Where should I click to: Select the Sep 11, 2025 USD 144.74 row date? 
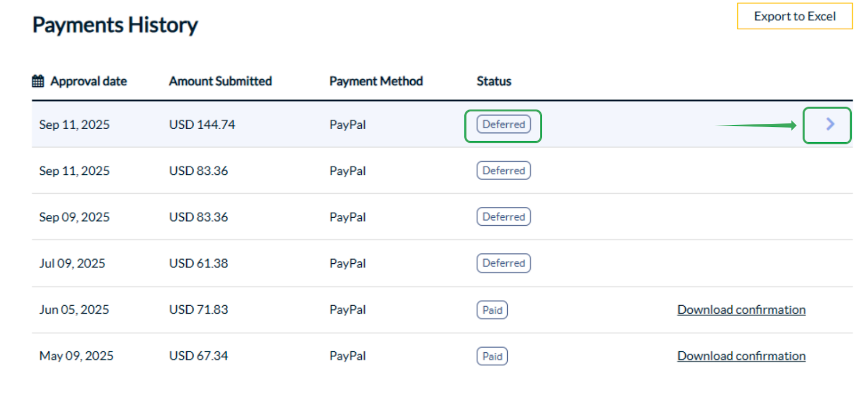coord(74,125)
